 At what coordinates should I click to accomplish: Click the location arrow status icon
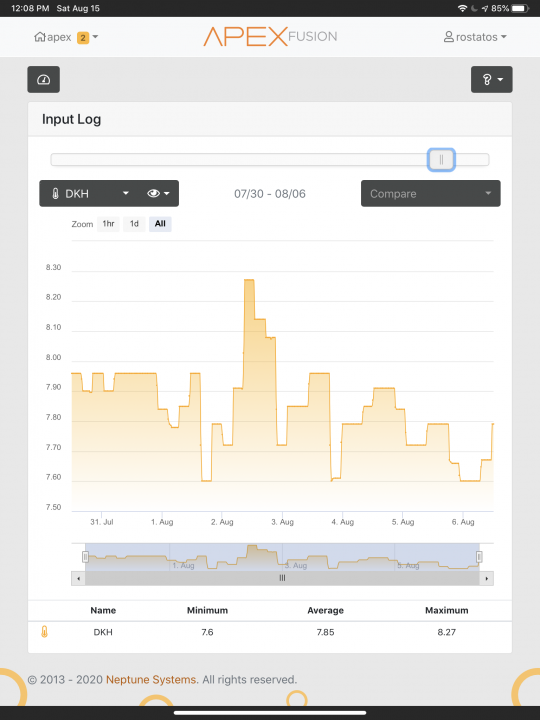[485, 8]
